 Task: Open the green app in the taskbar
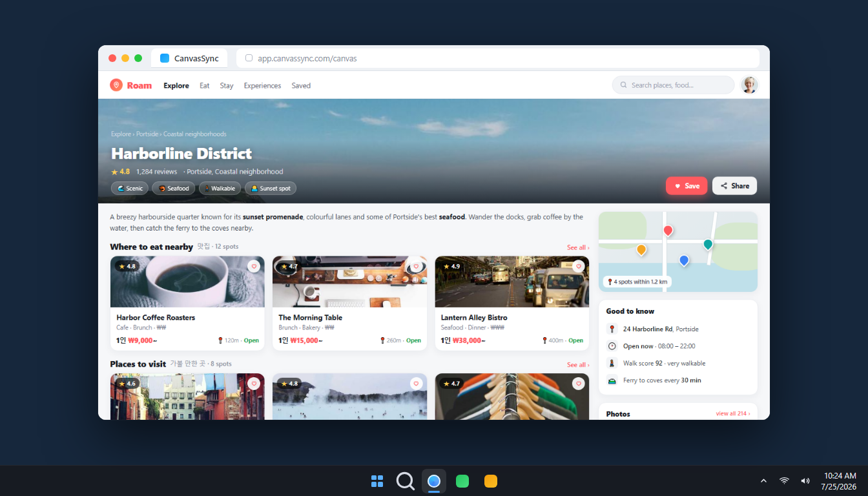[x=462, y=481]
